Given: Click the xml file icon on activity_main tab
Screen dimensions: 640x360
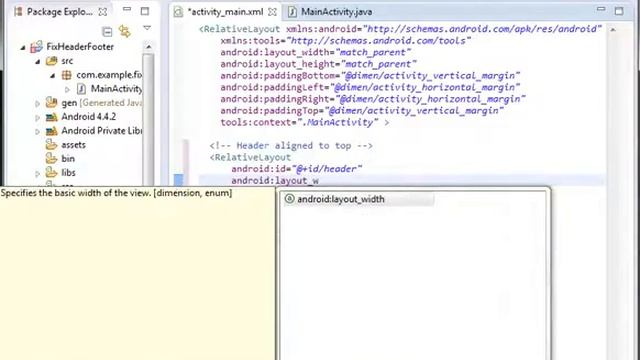Looking at the screenshot, I should (x=178, y=12).
